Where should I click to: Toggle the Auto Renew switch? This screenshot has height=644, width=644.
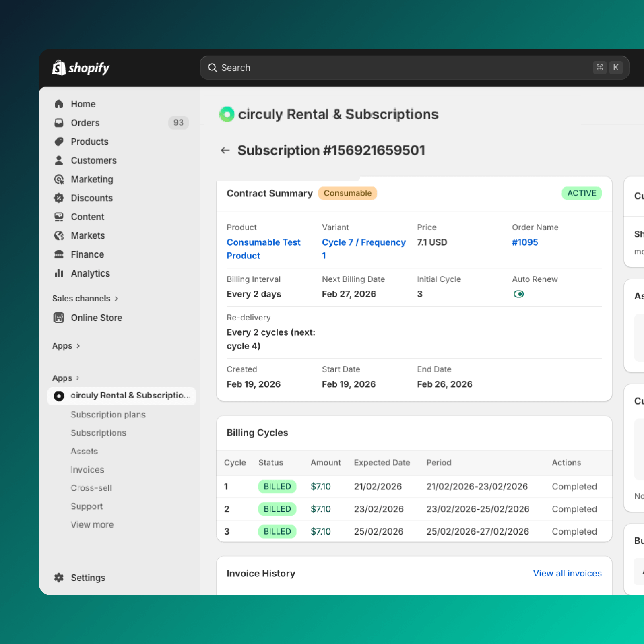tap(519, 294)
